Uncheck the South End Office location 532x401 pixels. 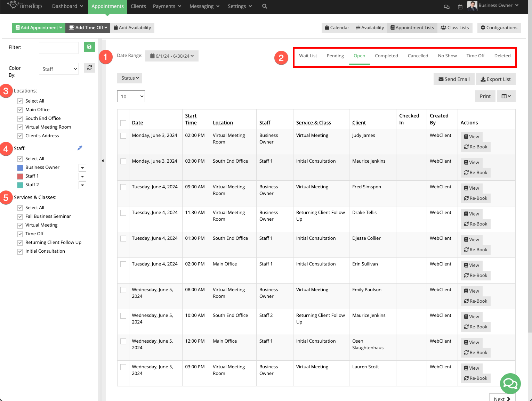coord(20,118)
